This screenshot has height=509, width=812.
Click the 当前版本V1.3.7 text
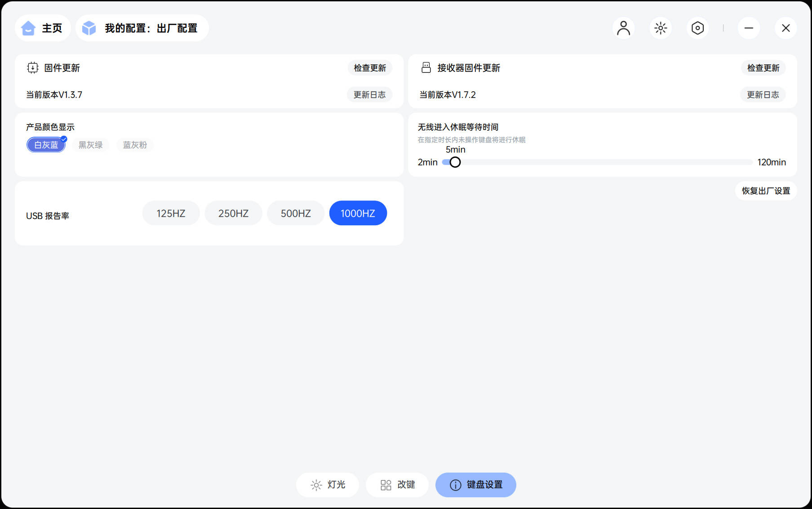click(x=54, y=95)
